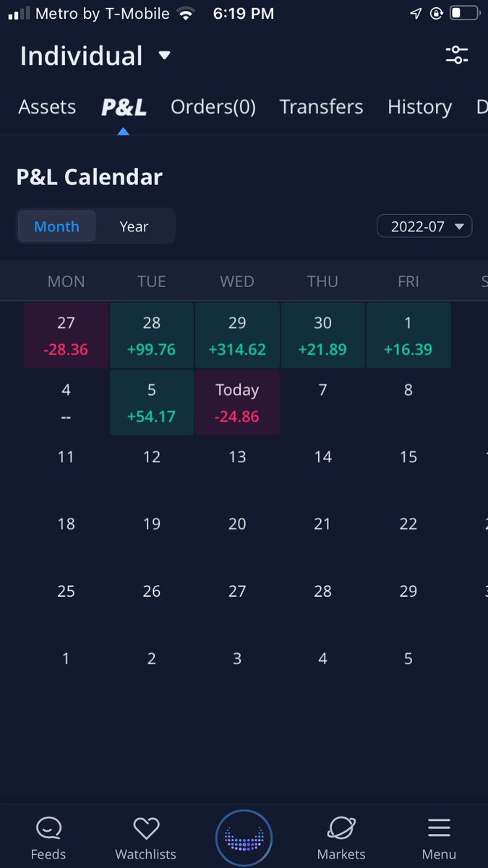Click the MON column header

[66, 281]
